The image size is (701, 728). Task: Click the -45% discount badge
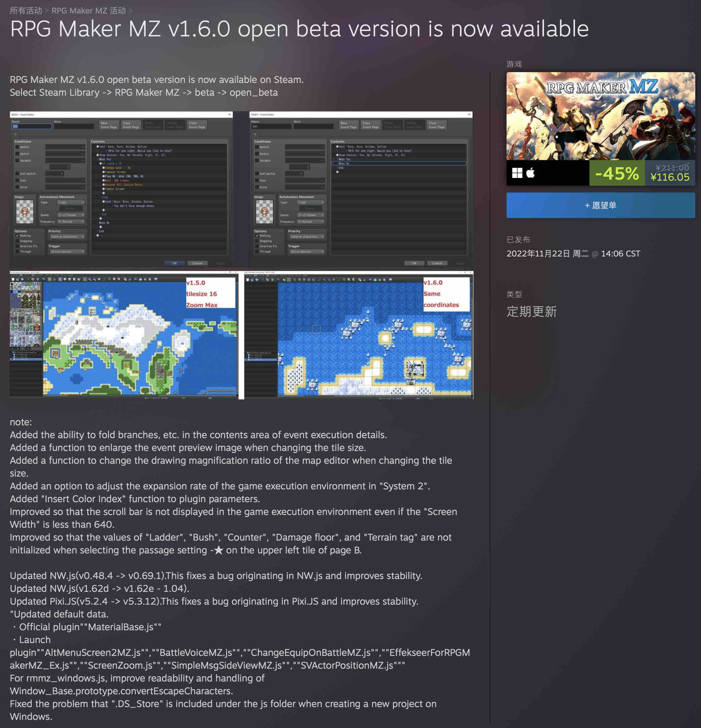[x=617, y=173]
